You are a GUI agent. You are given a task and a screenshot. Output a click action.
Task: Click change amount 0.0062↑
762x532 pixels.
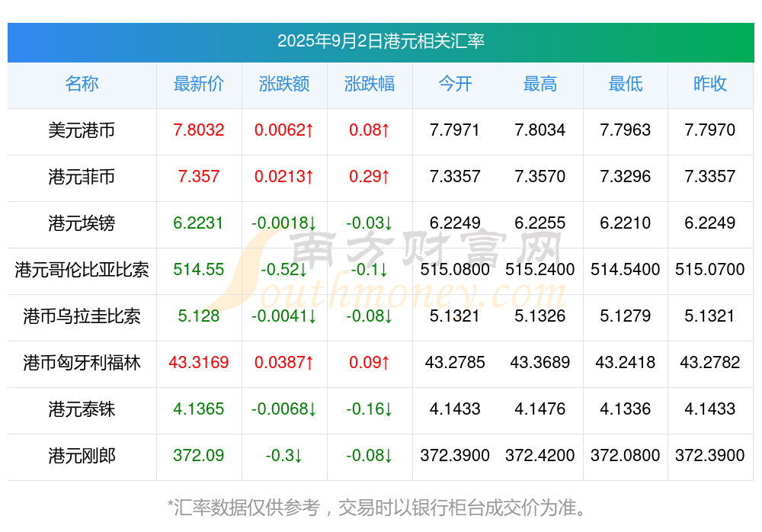point(284,130)
